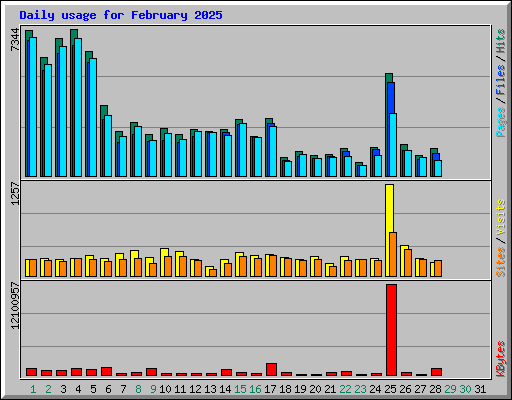Click the cyan pages bar for day 17

coord(273,151)
